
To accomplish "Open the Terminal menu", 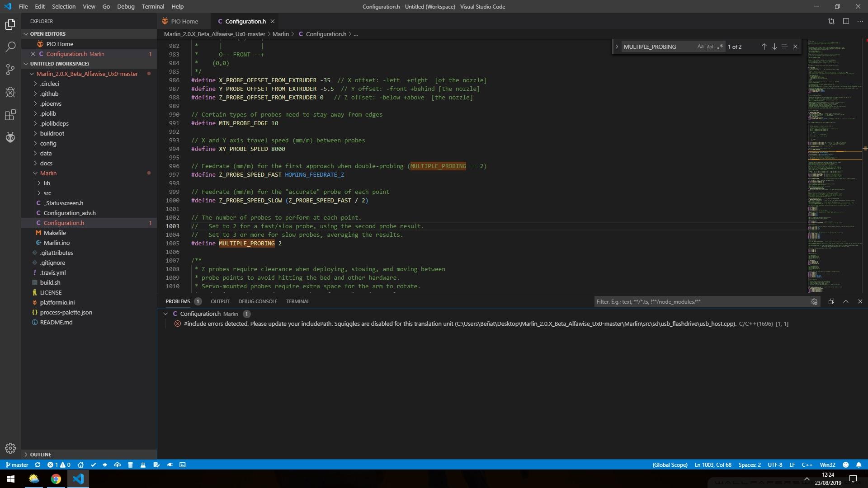I will coord(153,6).
